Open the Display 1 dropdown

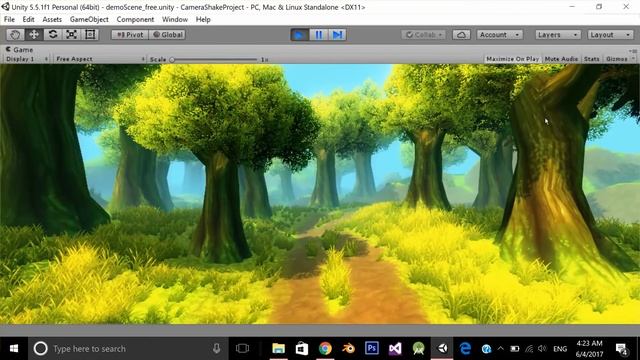coord(27,59)
